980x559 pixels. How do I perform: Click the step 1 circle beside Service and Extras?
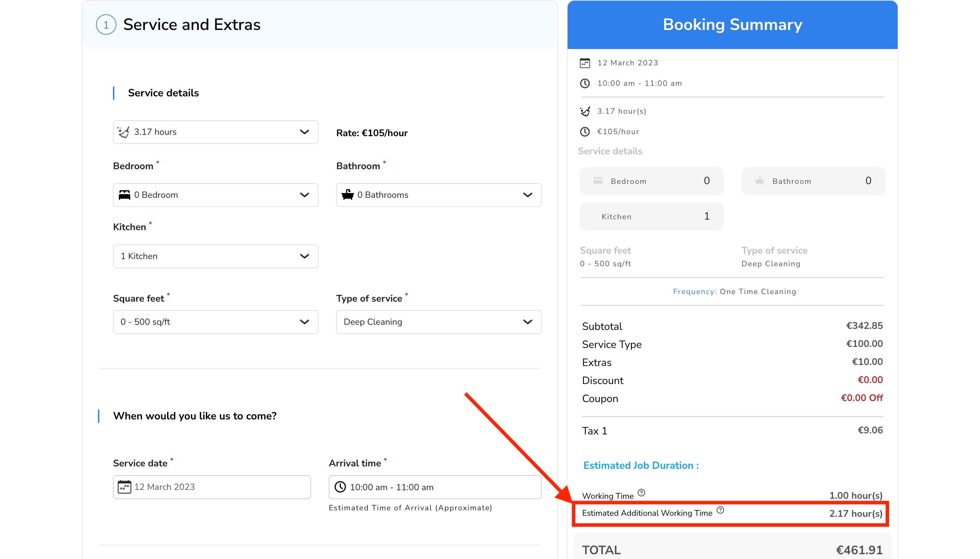[x=106, y=25]
